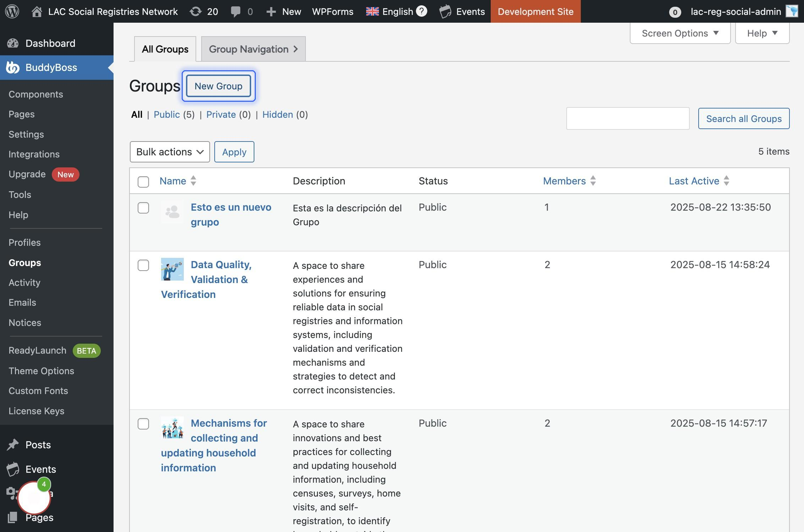The image size is (804, 532).
Task: Click the home icon beside site name
Action: click(x=37, y=11)
